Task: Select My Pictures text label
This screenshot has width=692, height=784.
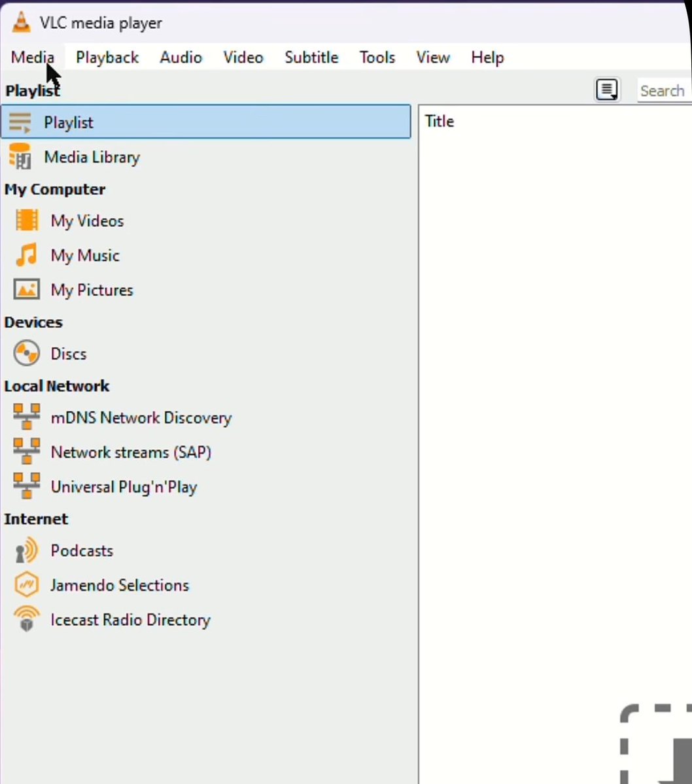Action: pos(92,290)
